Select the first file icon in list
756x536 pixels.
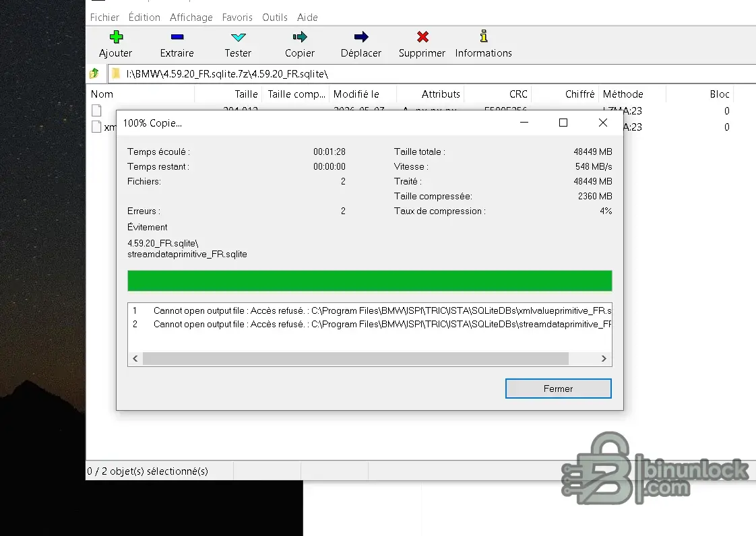coord(96,110)
